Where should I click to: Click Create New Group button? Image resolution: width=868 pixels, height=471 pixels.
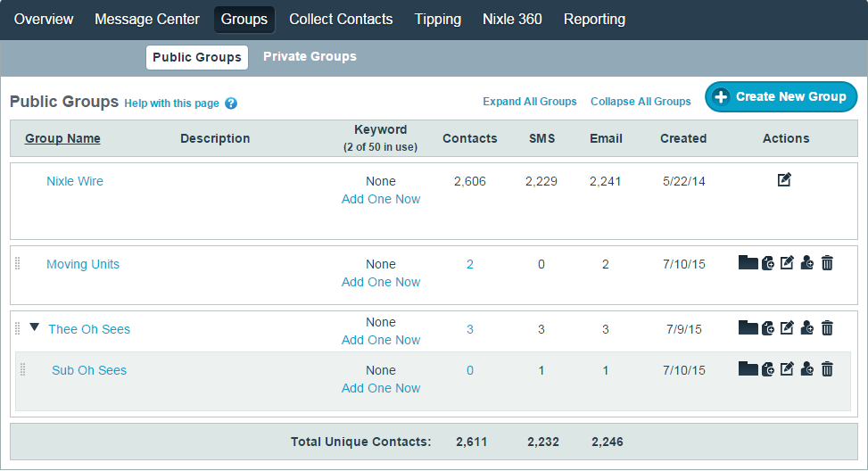(x=781, y=97)
